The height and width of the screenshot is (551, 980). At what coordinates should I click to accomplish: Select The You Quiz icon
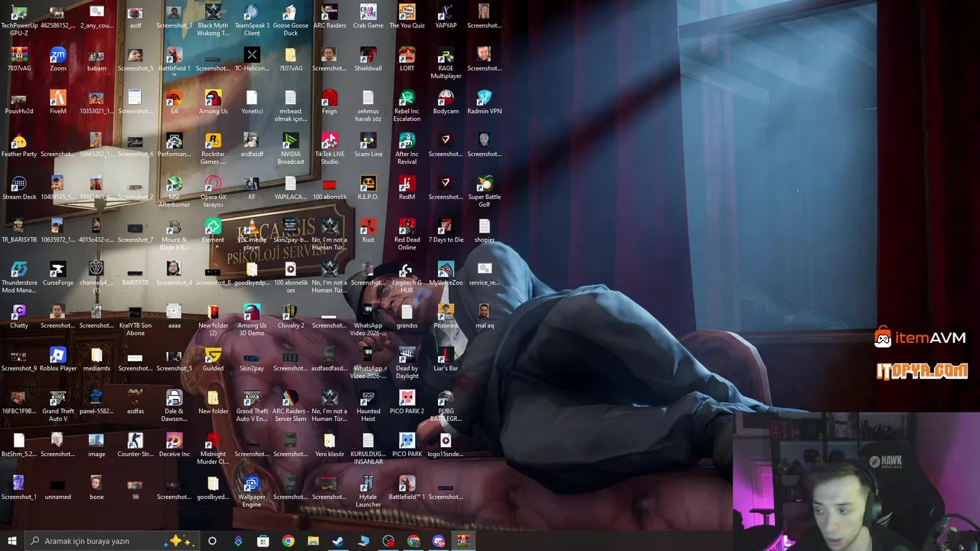(407, 16)
